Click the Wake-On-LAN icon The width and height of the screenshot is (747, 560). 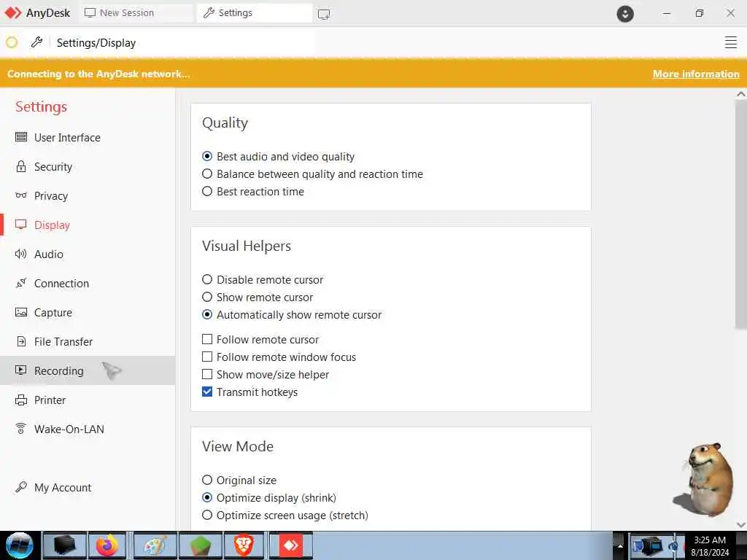point(21,429)
